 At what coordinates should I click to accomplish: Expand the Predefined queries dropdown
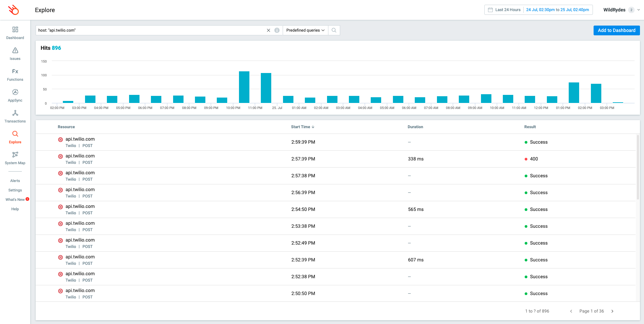(x=305, y=30)
